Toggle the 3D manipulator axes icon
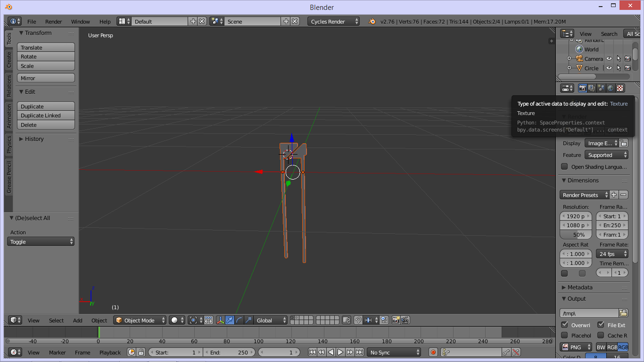644x362 pixels. (x=220, y=320)
